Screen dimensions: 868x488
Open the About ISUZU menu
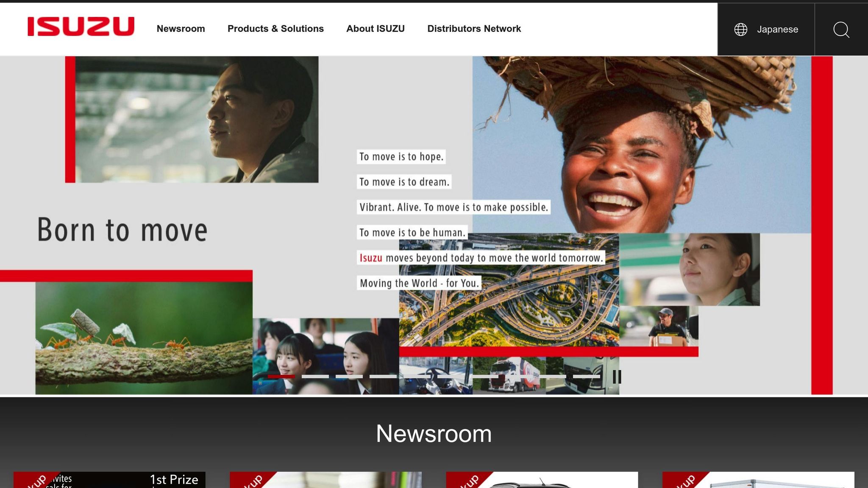click(375, 28)
